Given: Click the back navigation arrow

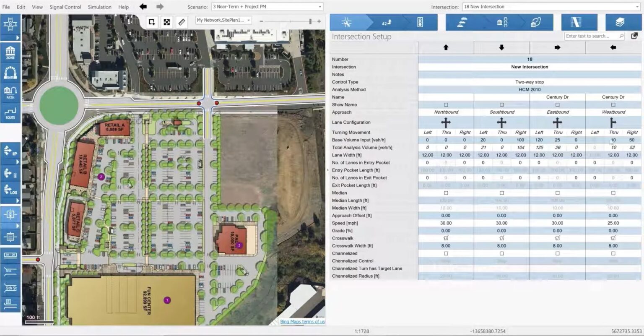Looking at the screenshot, I should click(143, 6).
